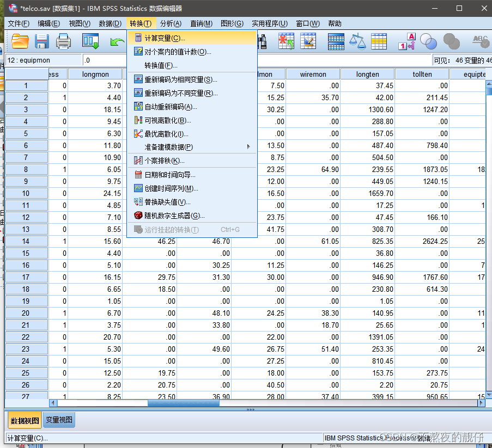Click the Split file toolbar icon
This screenshot has height=448, width=492.
click(336, 42)
